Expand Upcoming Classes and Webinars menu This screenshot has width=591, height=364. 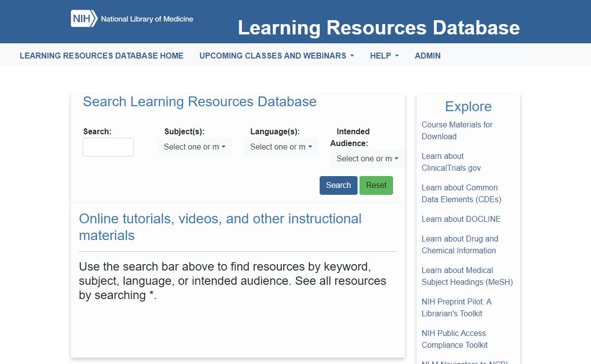point(277,56)
